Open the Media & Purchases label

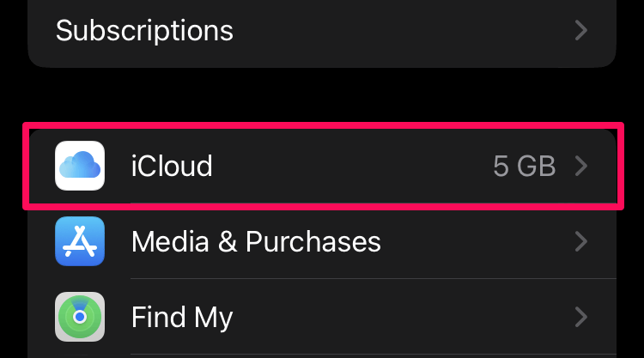[x=256, y=241]
